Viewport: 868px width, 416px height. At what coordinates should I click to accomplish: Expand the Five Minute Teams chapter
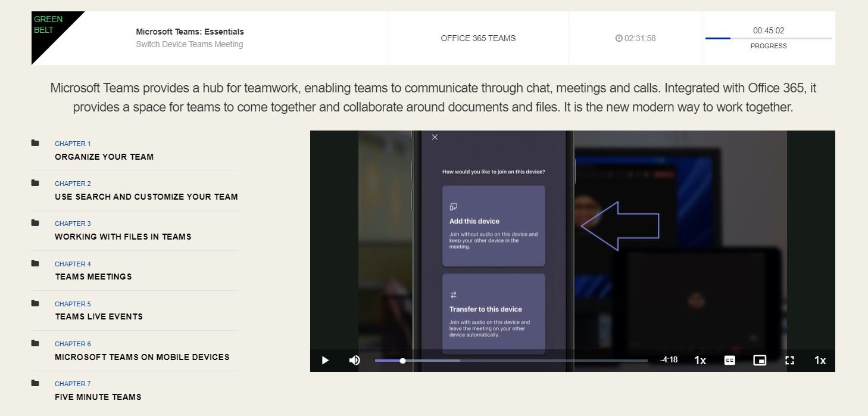tap(98, 397)
